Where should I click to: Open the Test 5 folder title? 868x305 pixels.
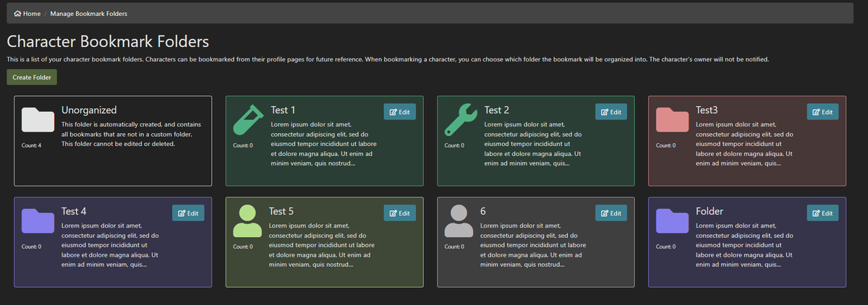pyautogui.click(x=281, y=211)
